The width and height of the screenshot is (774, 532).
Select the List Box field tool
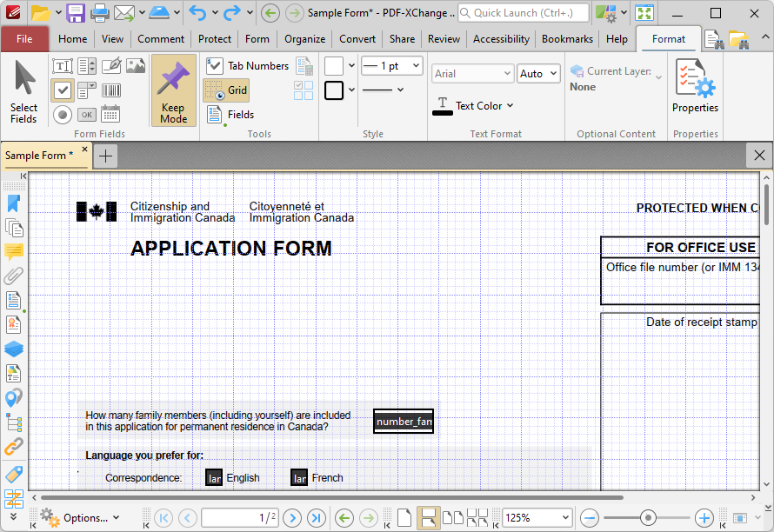tap(87, 66)
